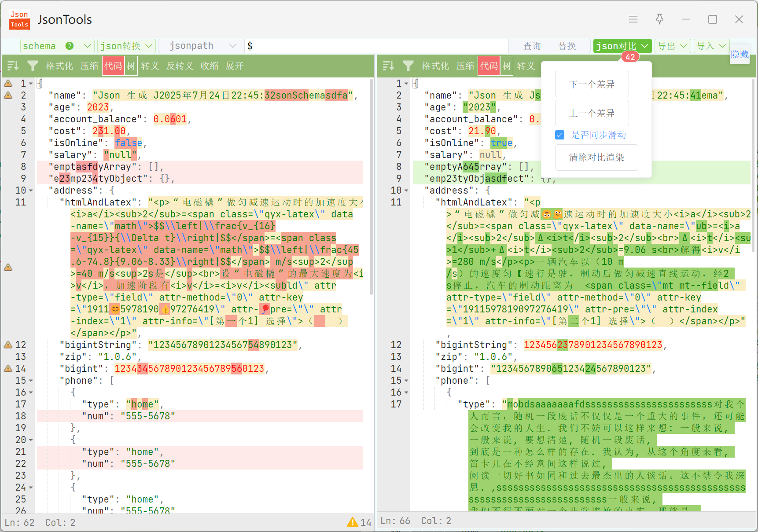Click "zip": "1.0.6" in left editor

coord(98,356)
